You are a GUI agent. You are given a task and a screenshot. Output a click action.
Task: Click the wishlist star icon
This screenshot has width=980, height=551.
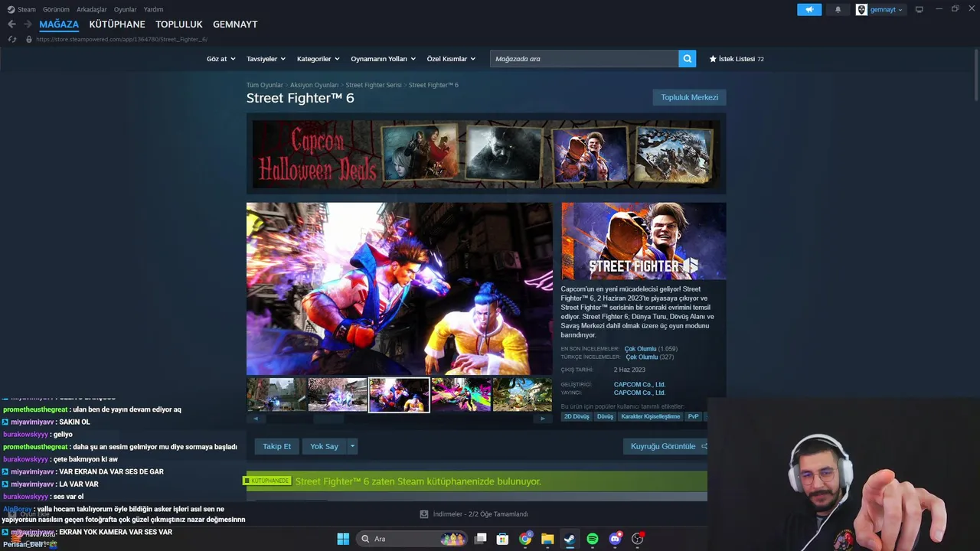pyautogui.click(x=713, y=59)
